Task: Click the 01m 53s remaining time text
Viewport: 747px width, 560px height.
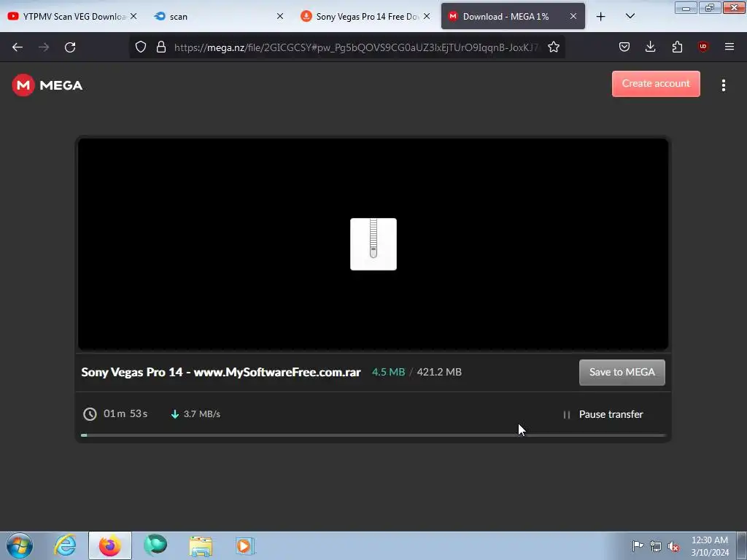Action: pyautogui.click(x=125, y=413)
